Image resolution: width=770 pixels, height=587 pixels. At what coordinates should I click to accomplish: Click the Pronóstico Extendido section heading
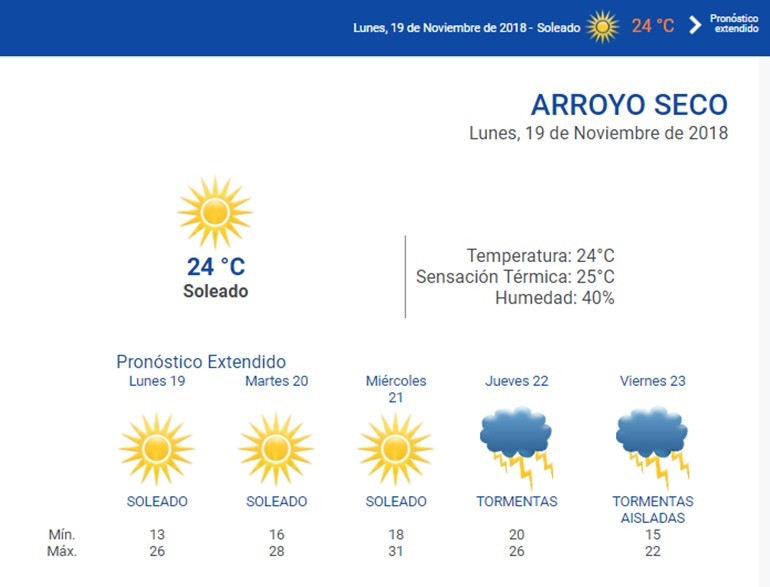pos(201,362)
